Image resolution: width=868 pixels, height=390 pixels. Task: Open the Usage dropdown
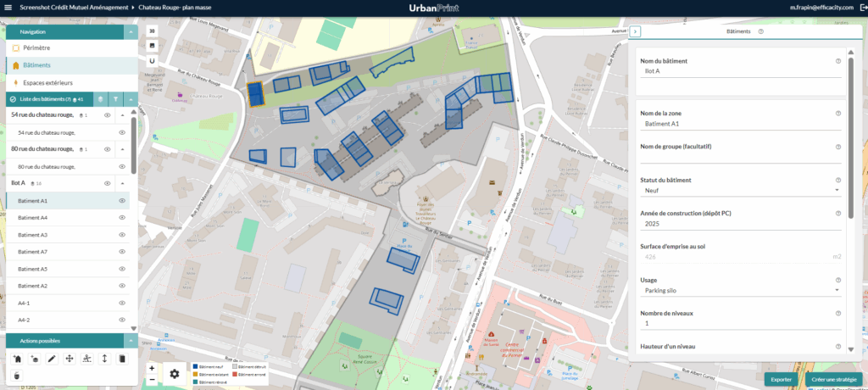tap(739, 290)
